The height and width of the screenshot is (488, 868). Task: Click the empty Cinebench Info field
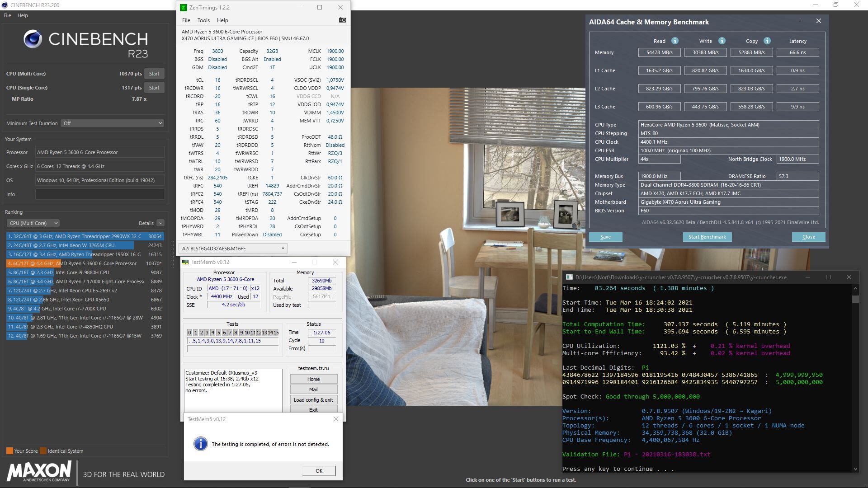click(100, 194)
